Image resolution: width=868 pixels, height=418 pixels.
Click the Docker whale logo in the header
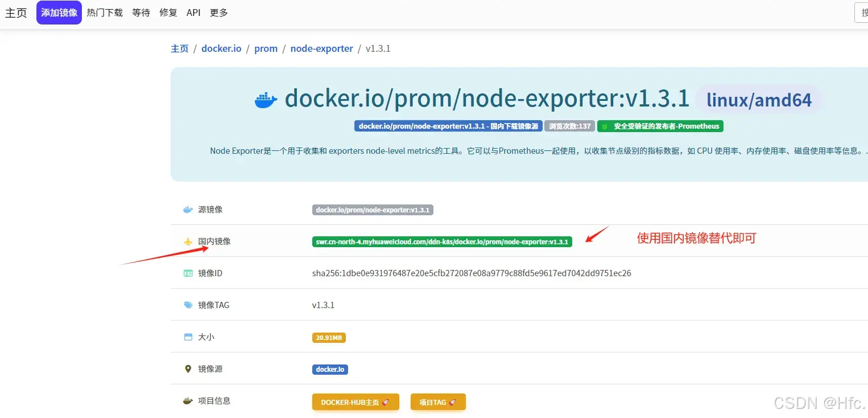click(x=266, y=99)
